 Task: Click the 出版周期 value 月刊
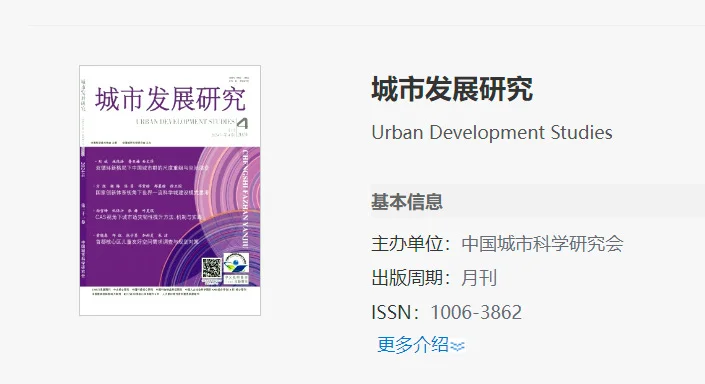point(479,278)
